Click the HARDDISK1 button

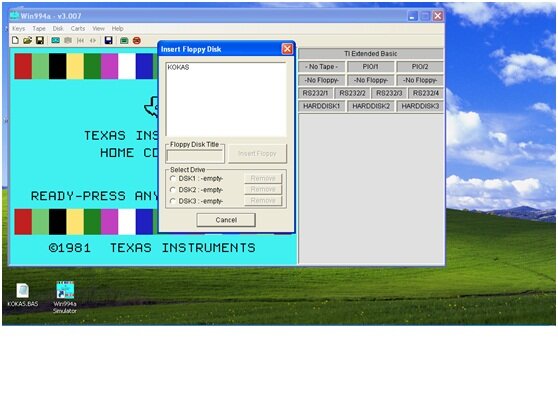pos(321,106)
